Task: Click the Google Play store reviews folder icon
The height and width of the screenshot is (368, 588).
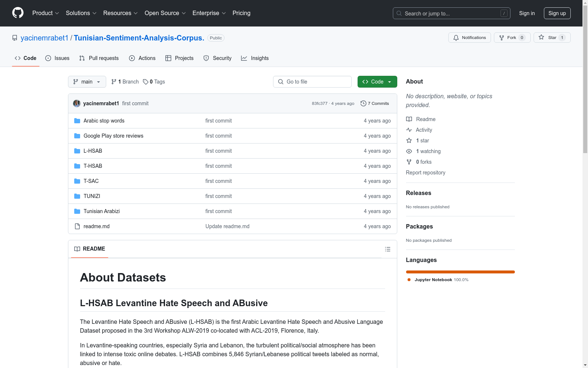Action: [x=77, y=136]
